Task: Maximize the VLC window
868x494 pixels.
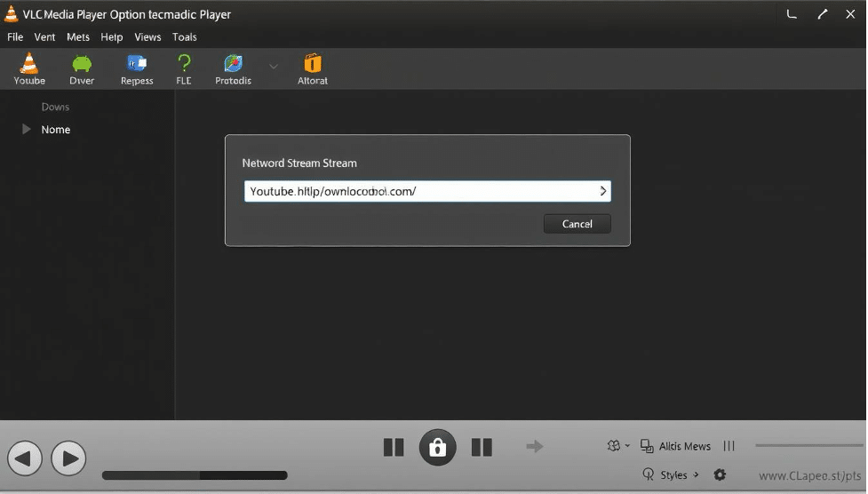Action: point(823,14)
